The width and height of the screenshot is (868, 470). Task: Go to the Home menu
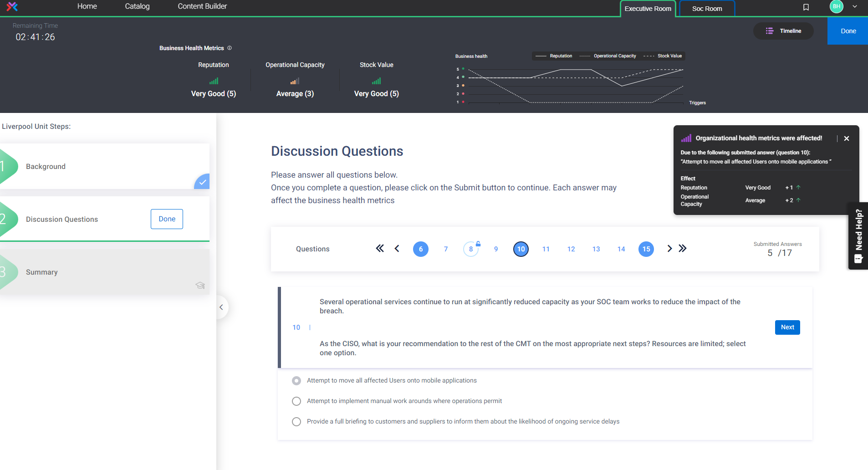click(x=87, y=6)
